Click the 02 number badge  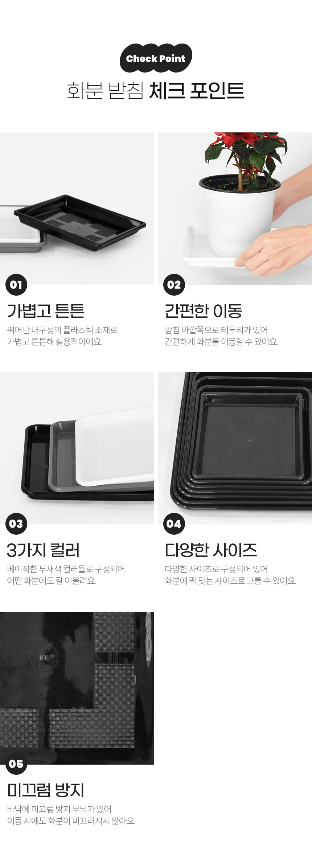[x=174, y=285]
